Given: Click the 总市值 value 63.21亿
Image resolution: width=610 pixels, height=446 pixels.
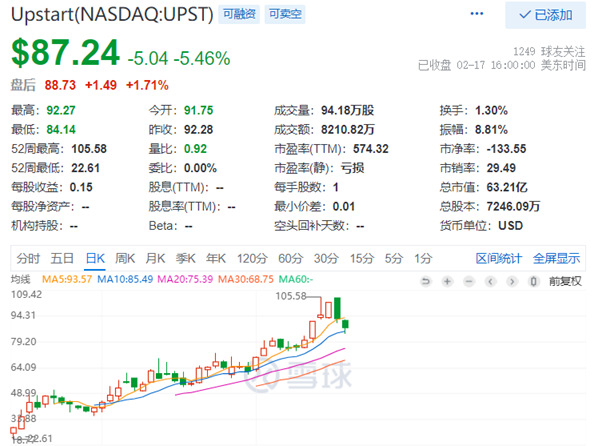Looking at the screenshot, I should click(507, 187).
